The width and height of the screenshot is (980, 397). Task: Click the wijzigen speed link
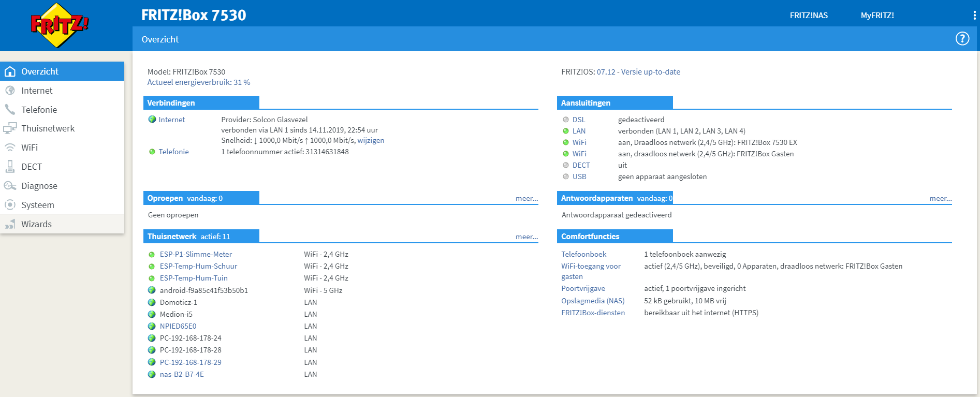click(x=371, y=140)
